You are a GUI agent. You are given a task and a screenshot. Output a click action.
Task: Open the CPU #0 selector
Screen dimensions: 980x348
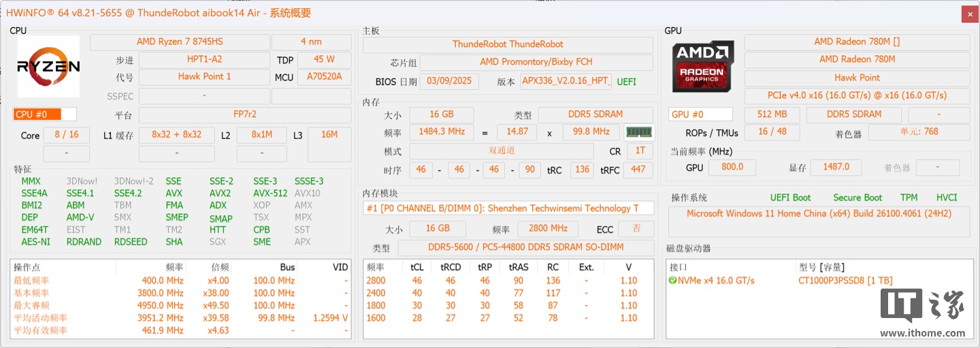tap(45, 114)
